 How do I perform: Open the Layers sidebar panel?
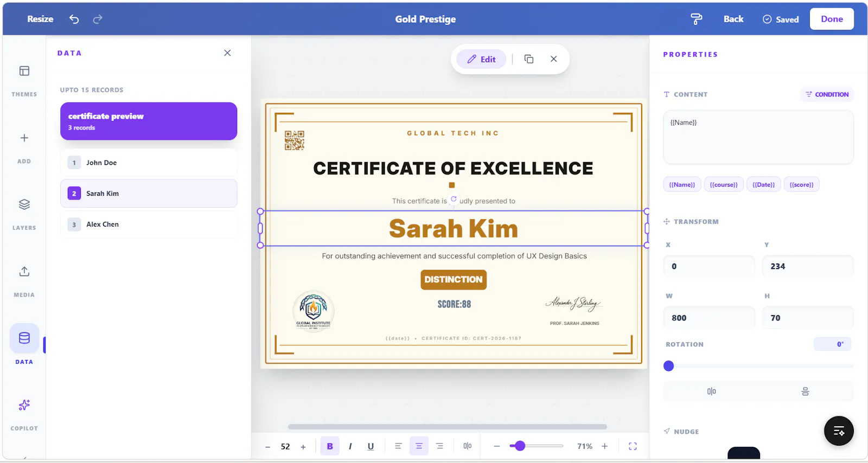click(x=24, y=204)
